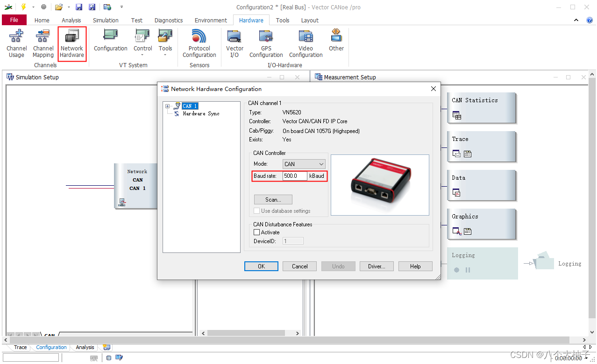Click the database cylinder icon in status bar

pyautogui.click(x=109, y=358)
